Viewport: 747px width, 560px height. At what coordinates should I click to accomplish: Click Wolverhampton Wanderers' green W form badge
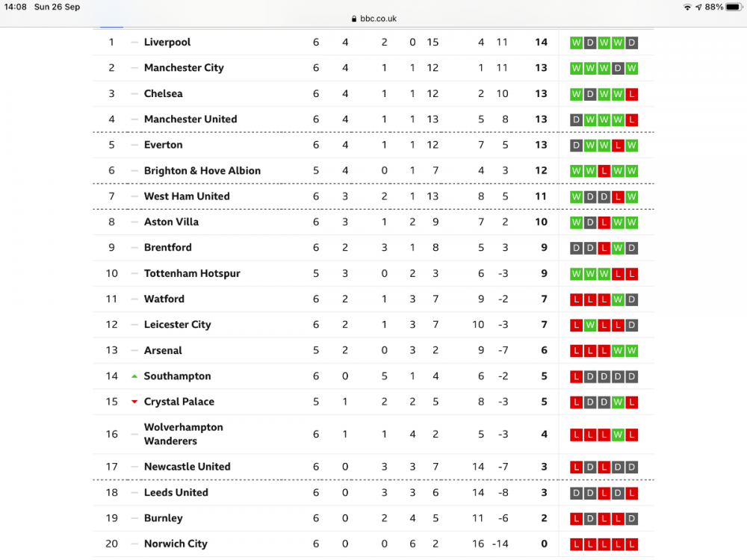click(618, 435)
